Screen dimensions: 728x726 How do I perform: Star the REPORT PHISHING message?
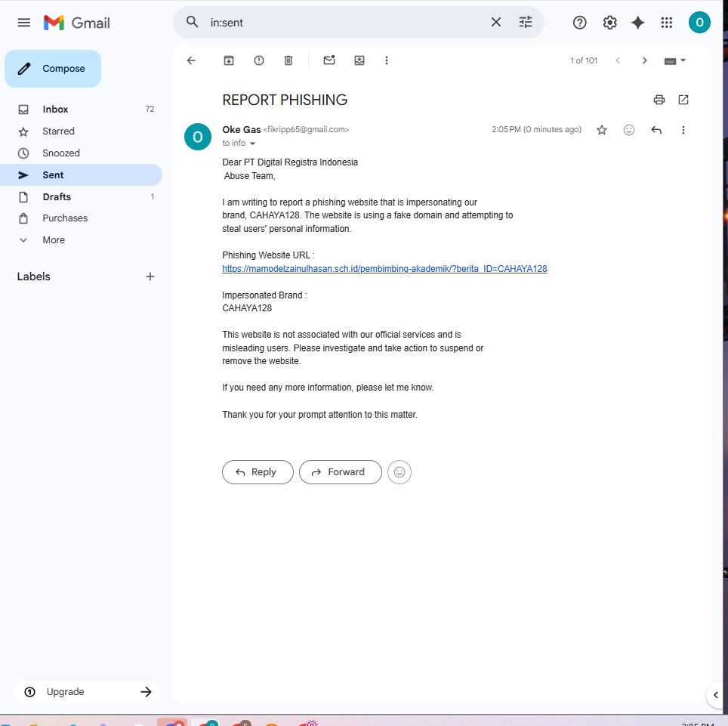pos(602,130)
